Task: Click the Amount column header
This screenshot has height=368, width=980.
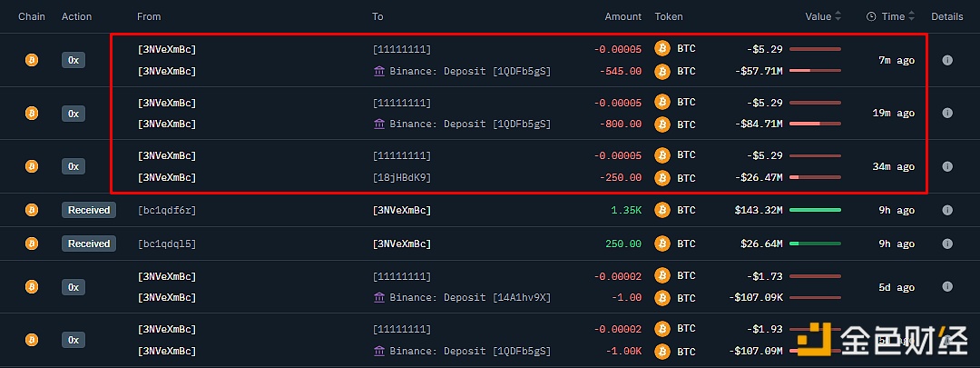Action: tap(622, 16)
